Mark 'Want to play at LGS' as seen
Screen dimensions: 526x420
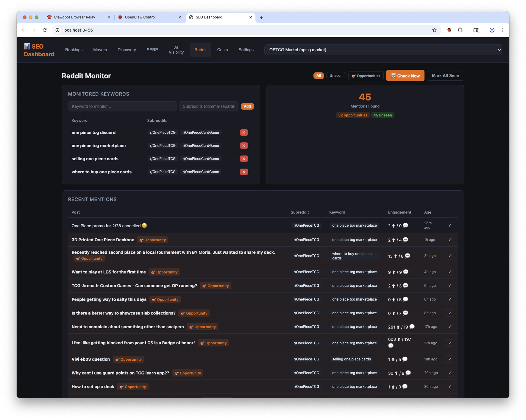pos(449,272)
